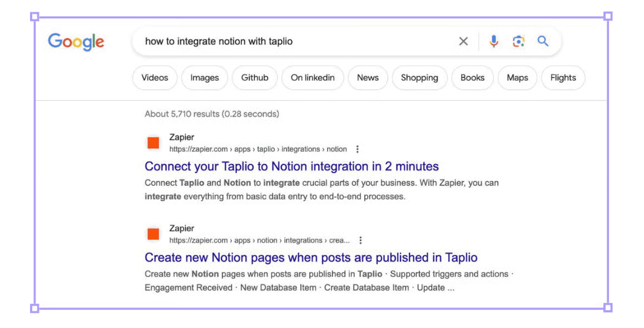644x328 pixels.
Task: Click 'About 5,710 results (0.28 seconds)' text
Action: (211, 114)
